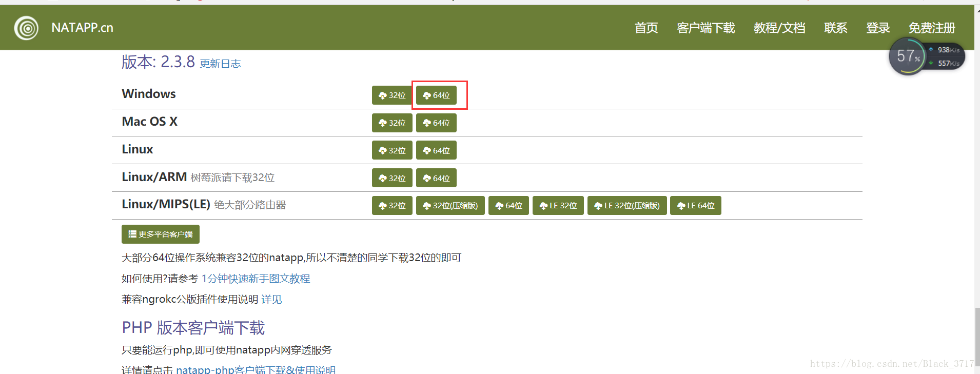Click 树莓派请下载32位 note text
The image size is (980, 374).
(232, 178)
